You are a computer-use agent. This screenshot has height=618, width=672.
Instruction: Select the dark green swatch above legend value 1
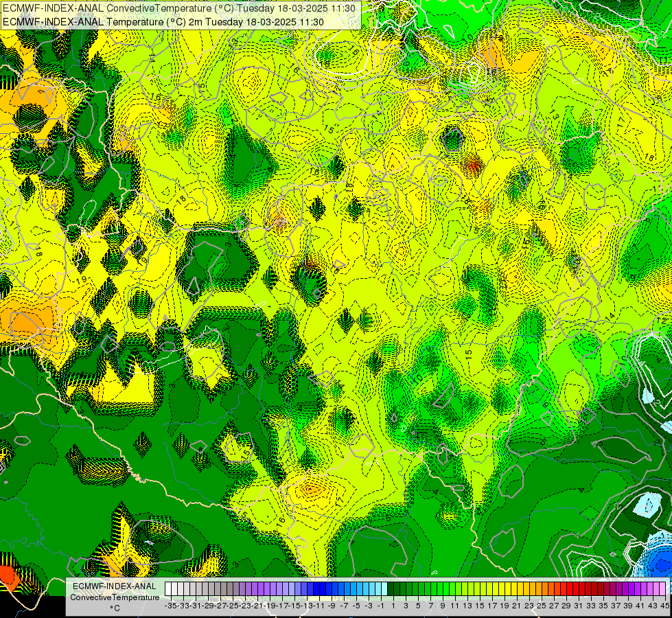tap(391, 589)
